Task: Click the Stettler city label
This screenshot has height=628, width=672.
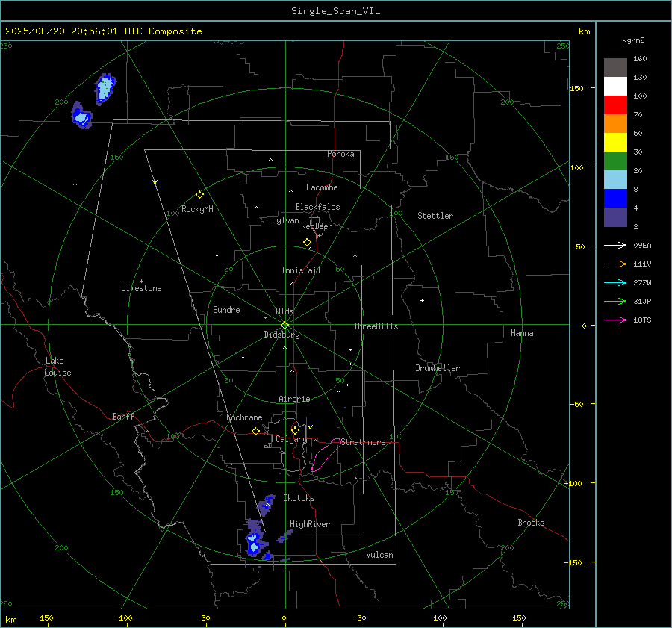Action: (x=435, y=216)
